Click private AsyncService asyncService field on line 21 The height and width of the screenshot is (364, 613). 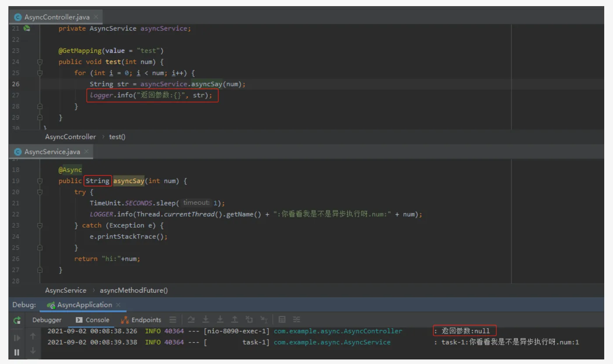125,28
